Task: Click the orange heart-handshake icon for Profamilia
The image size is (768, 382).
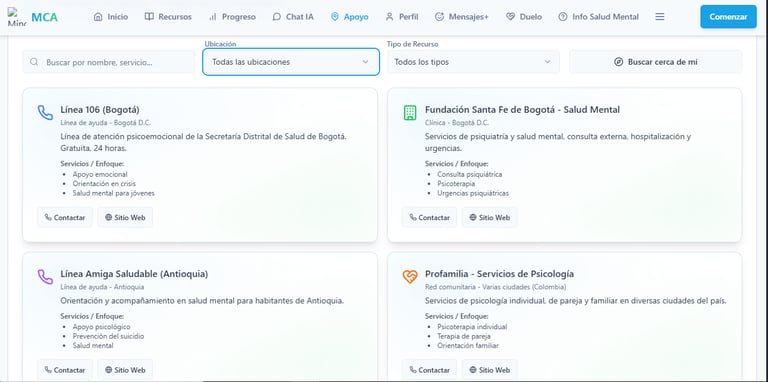Action: click(x=409, y=277)
